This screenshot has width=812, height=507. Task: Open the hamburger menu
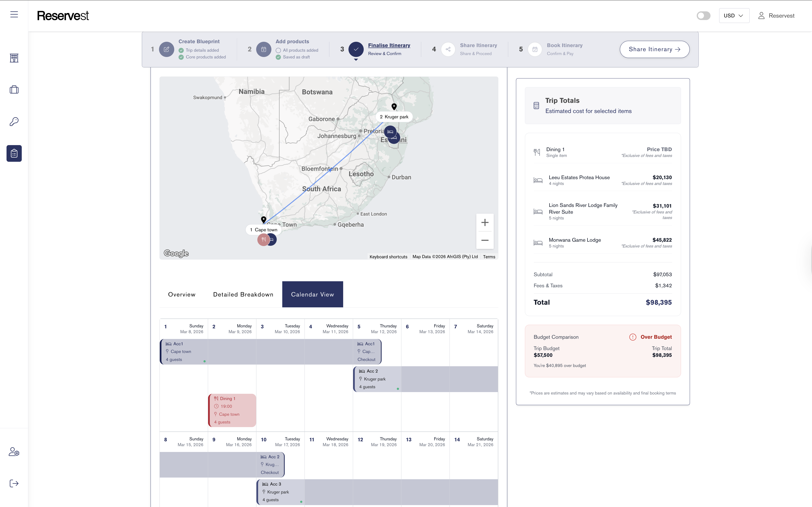(x=14, y=14)
